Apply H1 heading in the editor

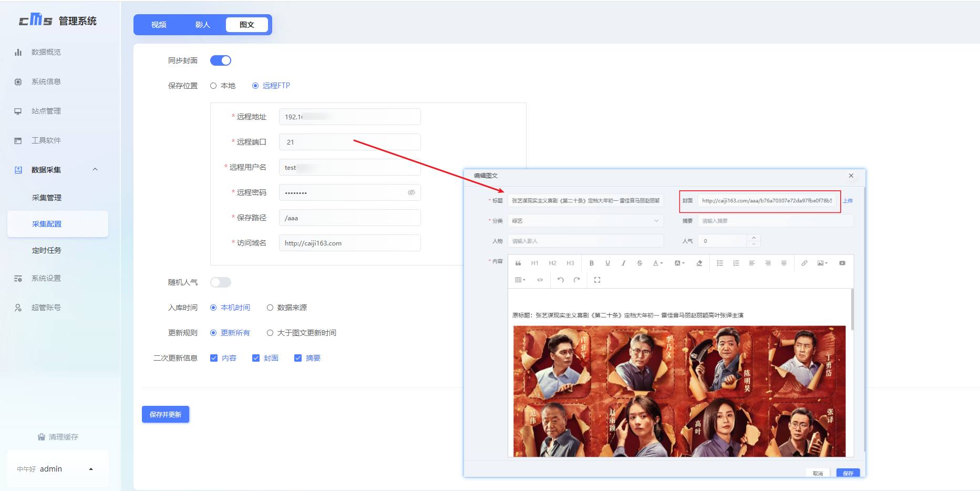click(535, 263)
